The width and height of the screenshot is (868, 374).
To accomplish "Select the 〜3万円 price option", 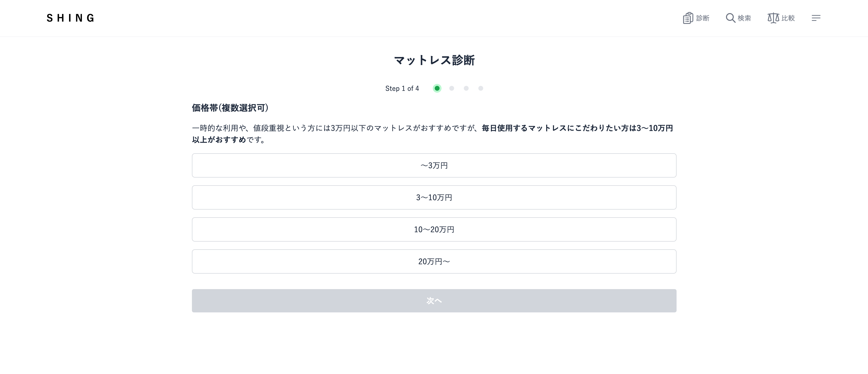I will click(x=434, y=166).
